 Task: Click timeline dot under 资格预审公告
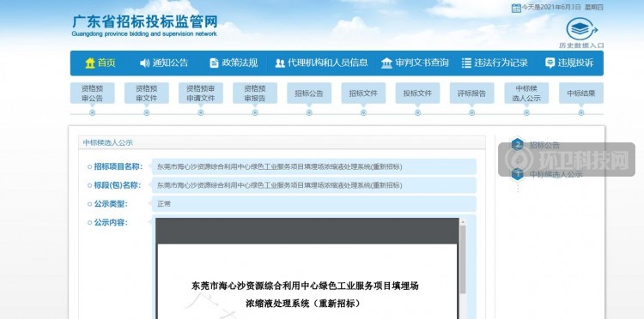(x=92, y=112)
